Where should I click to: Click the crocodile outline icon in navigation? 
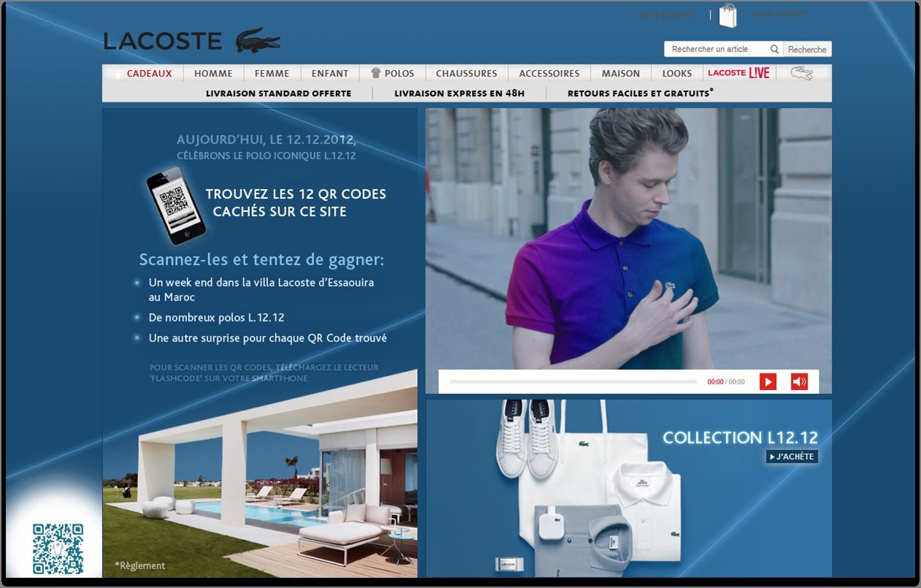802,73
